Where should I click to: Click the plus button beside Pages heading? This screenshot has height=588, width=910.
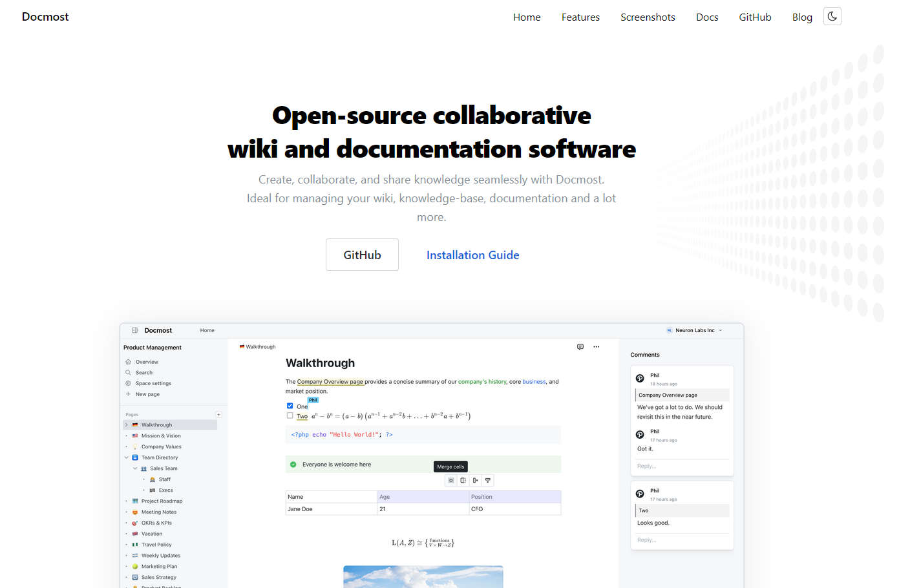(x=218, y=414)
